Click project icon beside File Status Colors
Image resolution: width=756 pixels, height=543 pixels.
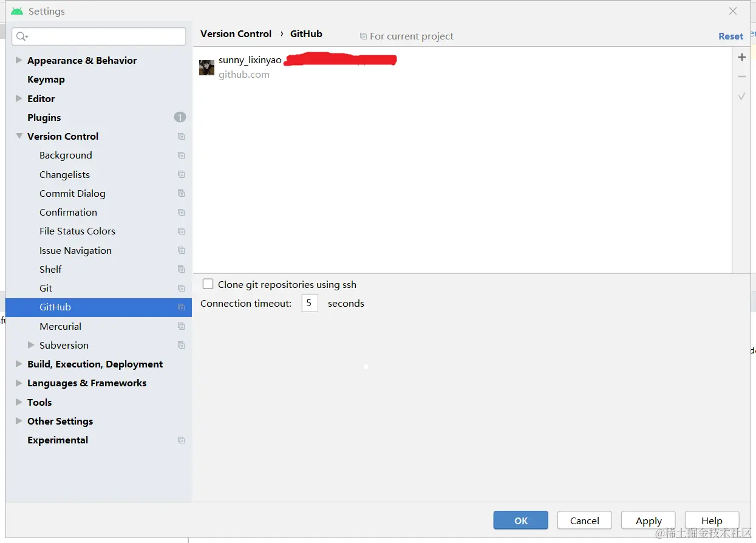click(x=181, y=231)
